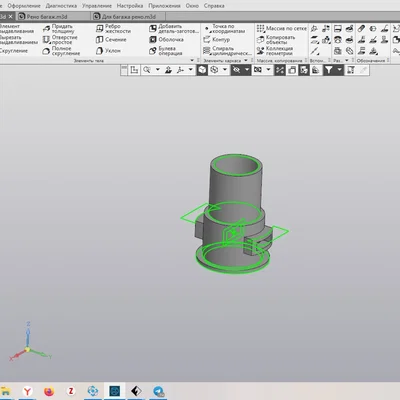Select the Спираль цилиндрическая tool

(x=227, y=51)
